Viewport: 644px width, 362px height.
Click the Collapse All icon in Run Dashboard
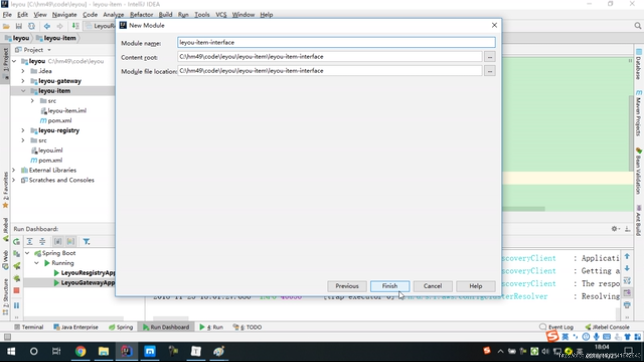click(42, 241)
